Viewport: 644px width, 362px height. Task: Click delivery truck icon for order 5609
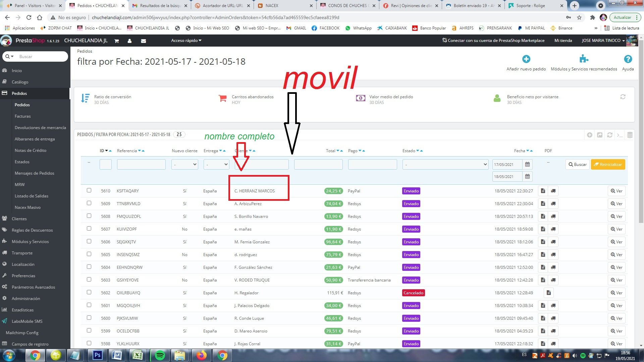click(x=553, y=204)
